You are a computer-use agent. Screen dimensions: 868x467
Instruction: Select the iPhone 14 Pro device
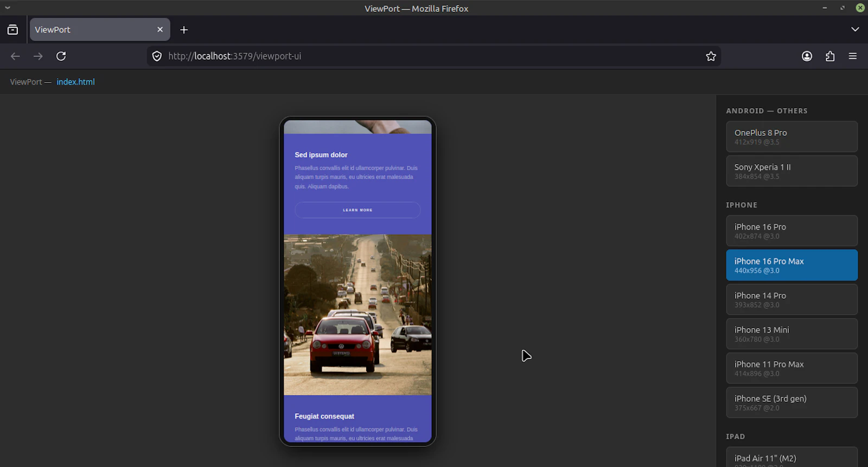coord(792,299)
